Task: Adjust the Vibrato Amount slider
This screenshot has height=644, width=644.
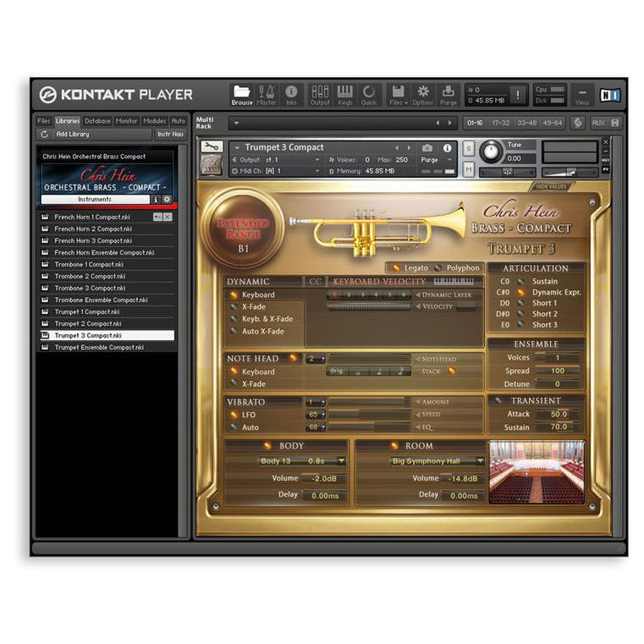Action: coord(369,402)
